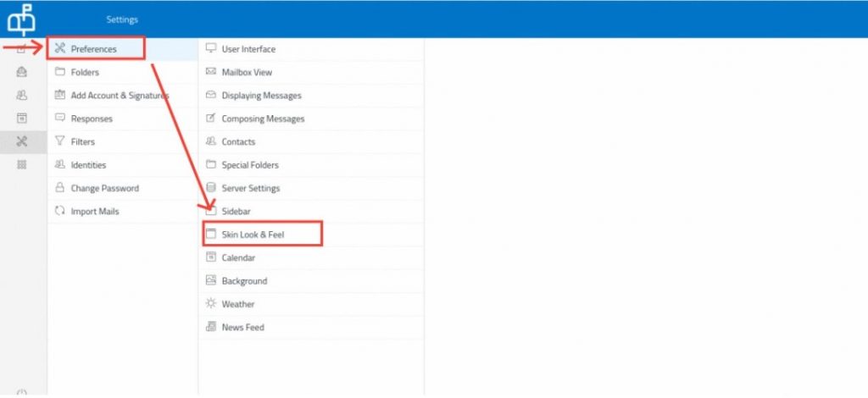This screenshot has height=398, width=868.
Task: Open the mail inbox sidebar icon
Action: pos(22,72)
